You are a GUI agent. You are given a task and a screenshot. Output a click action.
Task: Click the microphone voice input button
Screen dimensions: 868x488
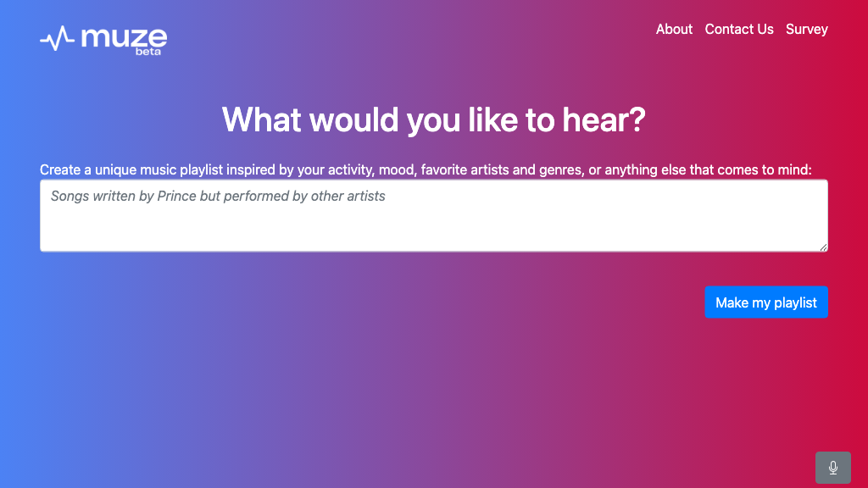coord(832,468)
